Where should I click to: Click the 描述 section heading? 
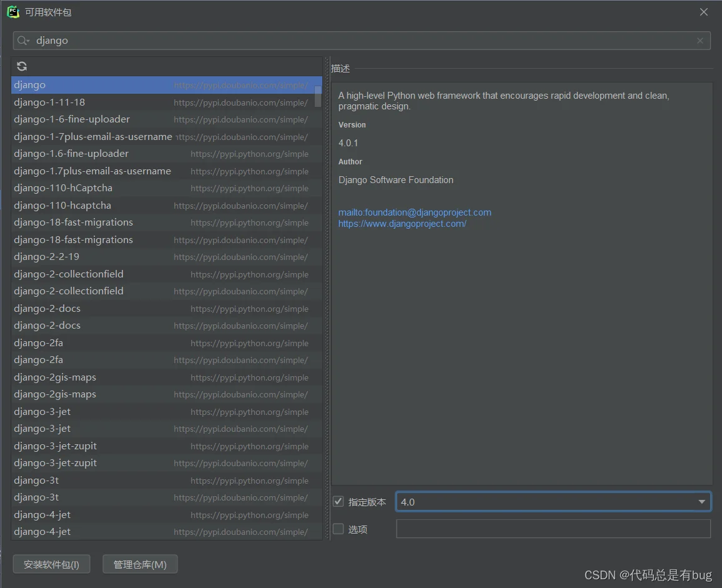point(340,69)
